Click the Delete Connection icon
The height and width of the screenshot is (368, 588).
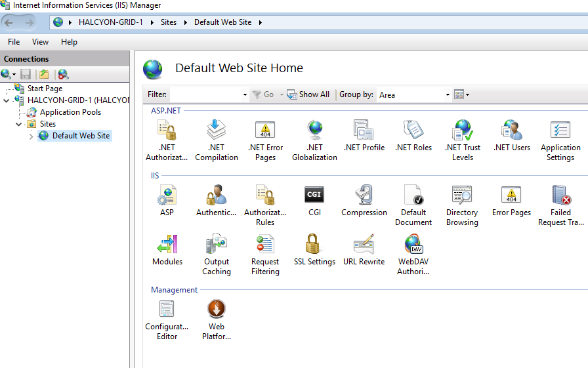click(63, 74)
